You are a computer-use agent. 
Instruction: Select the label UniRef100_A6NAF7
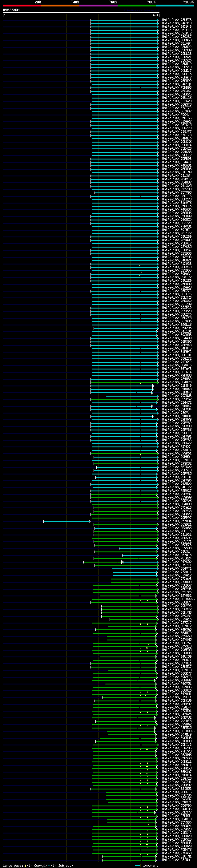177,78
